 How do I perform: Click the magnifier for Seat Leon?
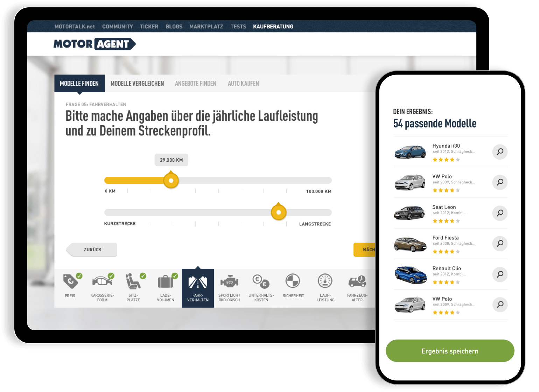[x=500, y=213]
